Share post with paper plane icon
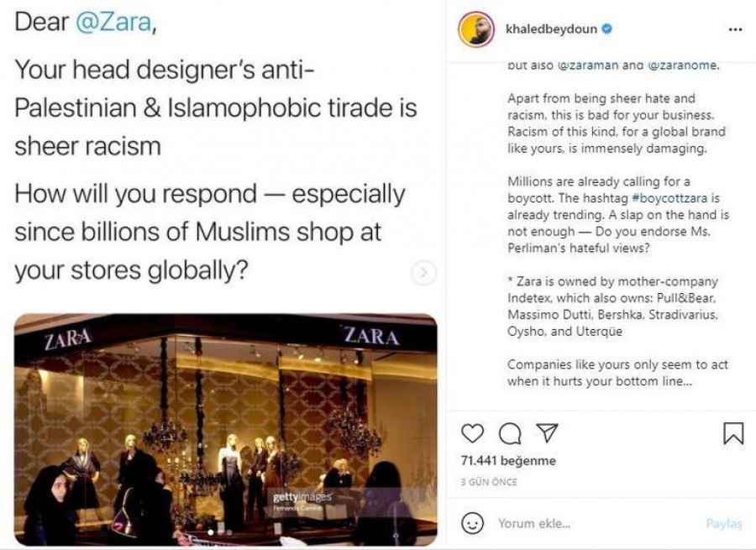 [547, 433]
